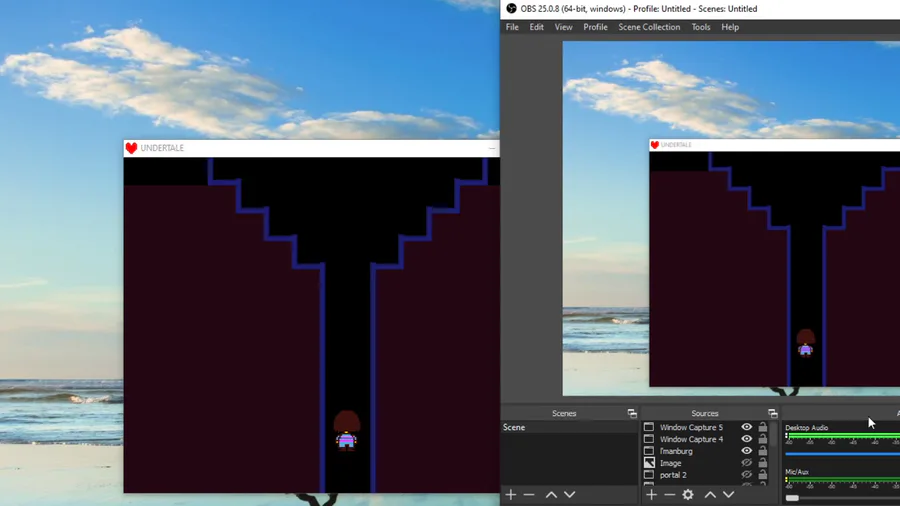Open the File menu in OBS
The width and height of the screenshot is (900, 506).
point(512,27)
